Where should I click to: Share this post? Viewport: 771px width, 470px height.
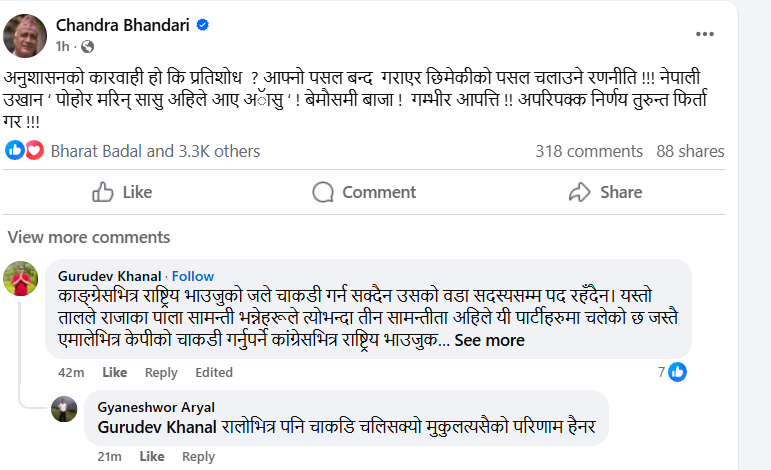(x=605, y=192)
